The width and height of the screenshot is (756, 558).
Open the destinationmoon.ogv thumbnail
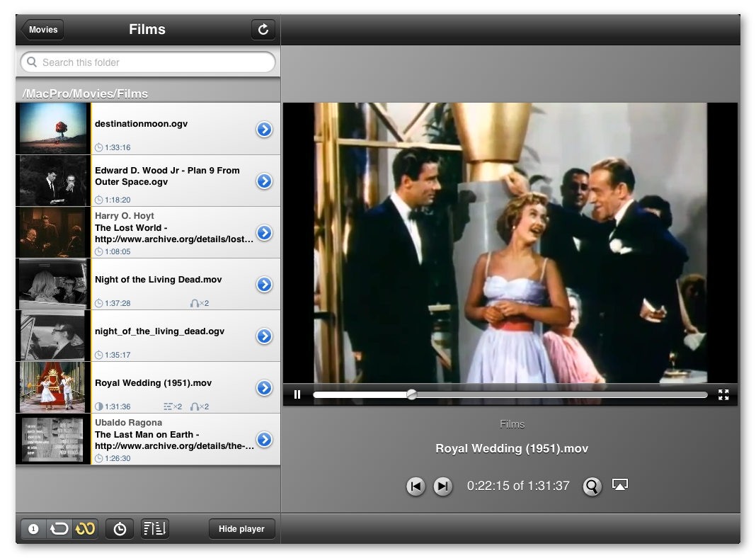click(53, 128)
